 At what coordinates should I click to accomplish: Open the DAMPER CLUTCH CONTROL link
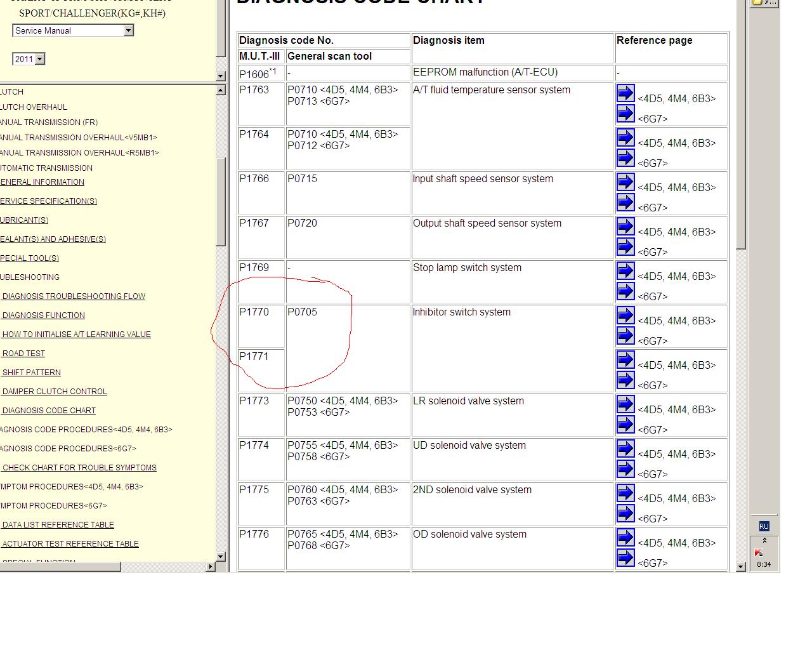pos(54,392)
